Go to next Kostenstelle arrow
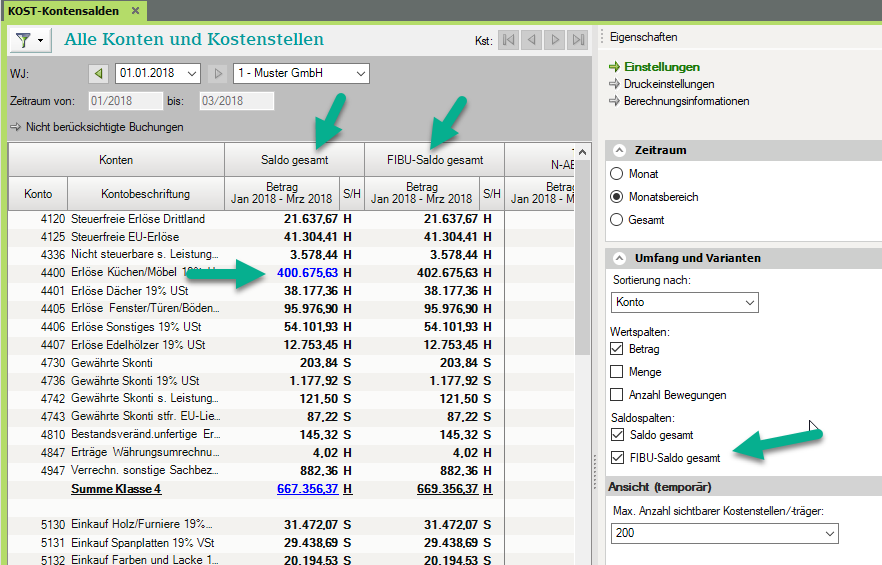Viewport: 882px width, 565px height. tap(555, 40)
